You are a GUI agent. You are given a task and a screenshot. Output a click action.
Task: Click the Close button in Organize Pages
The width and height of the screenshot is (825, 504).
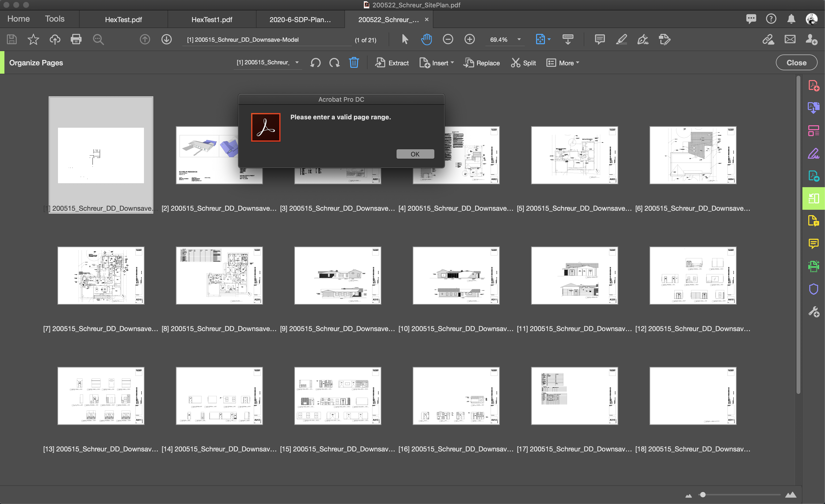[x=796, y=63]
